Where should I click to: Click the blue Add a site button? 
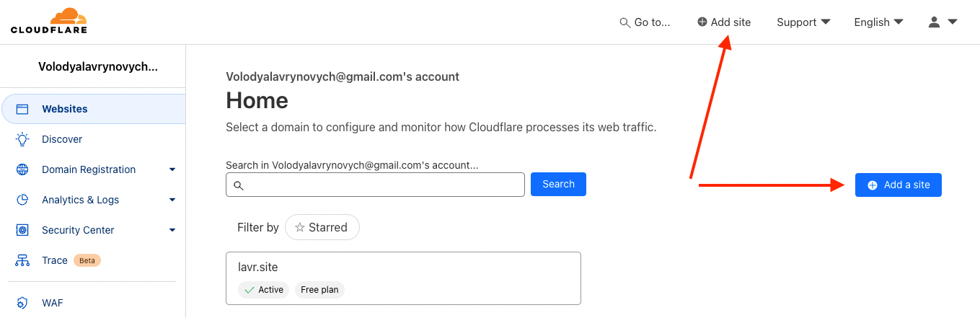898,185
